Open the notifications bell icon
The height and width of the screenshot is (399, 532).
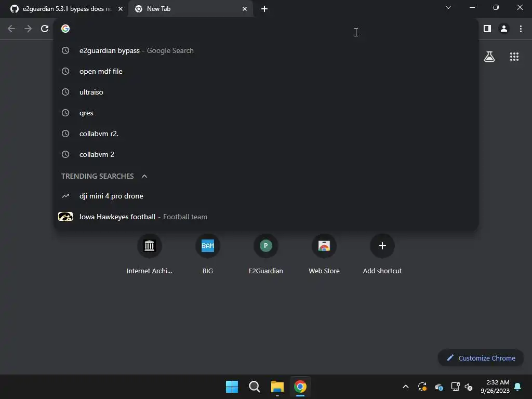(518, 387)
